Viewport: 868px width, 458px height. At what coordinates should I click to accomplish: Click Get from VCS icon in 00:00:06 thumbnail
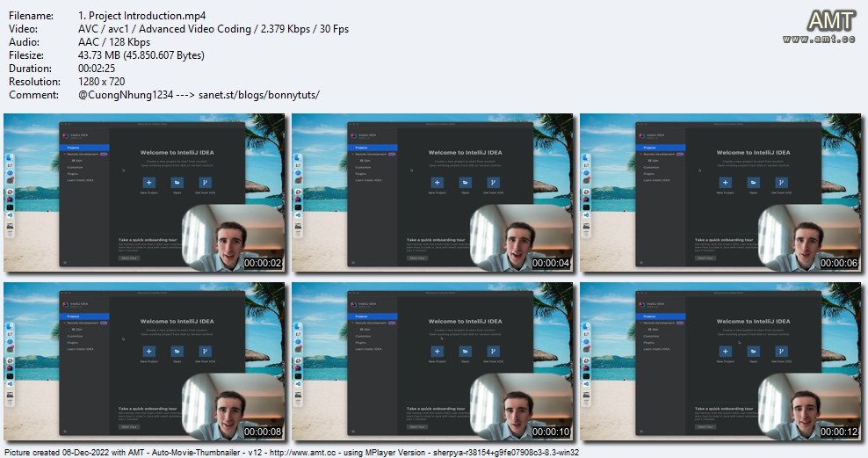[781, 182]
